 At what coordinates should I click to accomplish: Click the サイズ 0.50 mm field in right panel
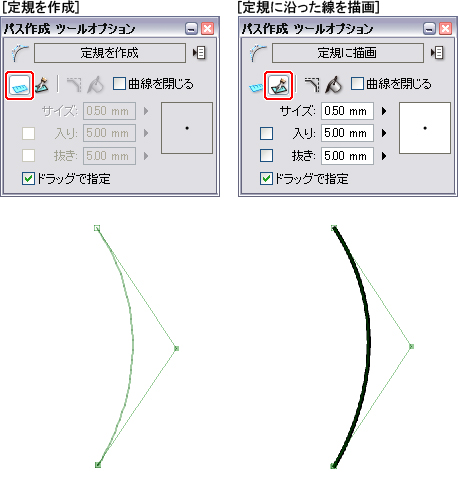point(347,111)
